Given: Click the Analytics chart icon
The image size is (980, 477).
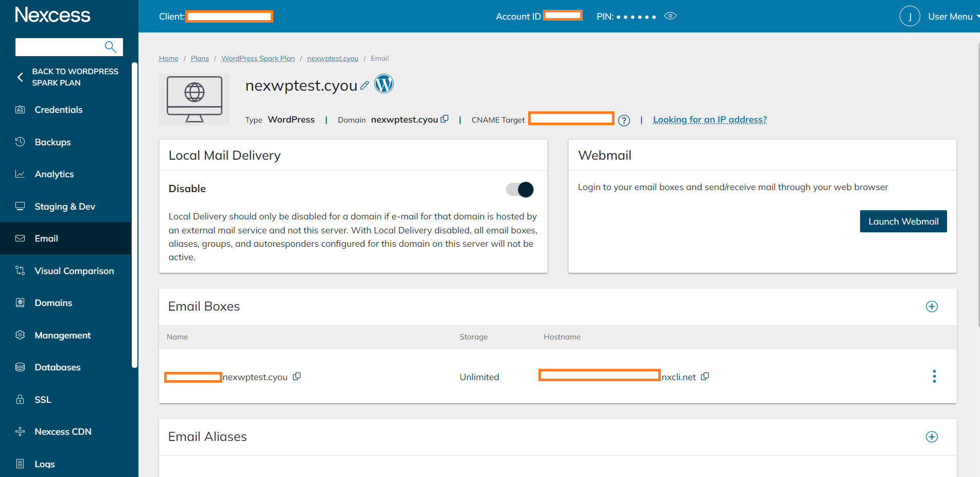Looking at the screenshot, I should click(20, 174).
